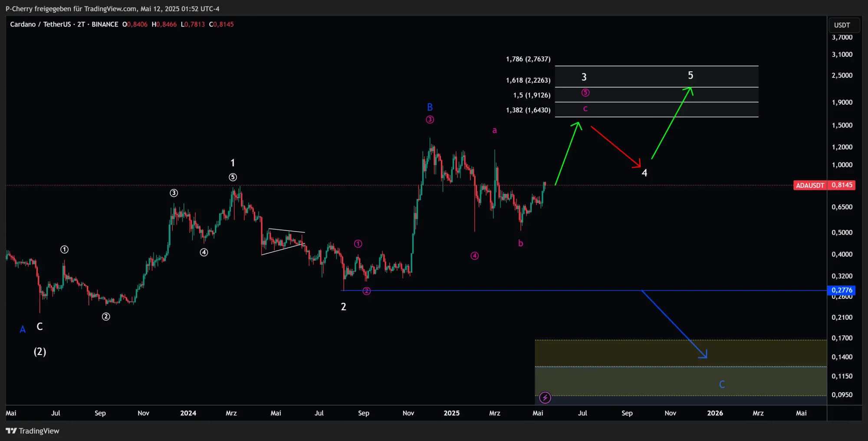
Task: Click the 1,0000 price axis label
Action: 842,165
